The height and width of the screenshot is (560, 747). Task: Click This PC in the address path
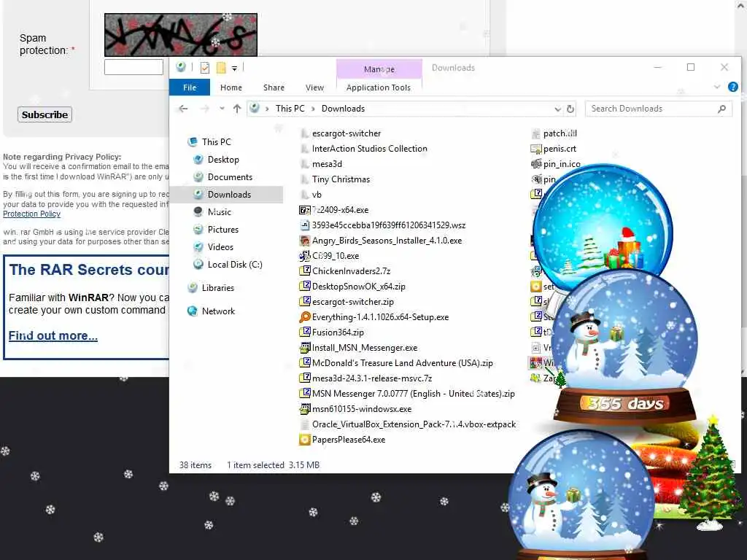point(290,109)
